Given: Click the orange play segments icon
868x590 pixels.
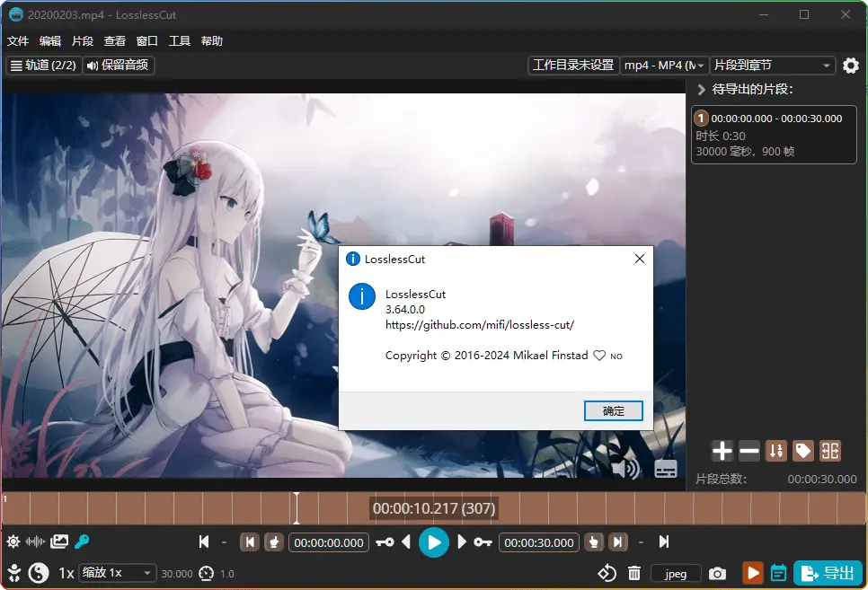Looking at the screenshot, I should (x=752, y=573).
